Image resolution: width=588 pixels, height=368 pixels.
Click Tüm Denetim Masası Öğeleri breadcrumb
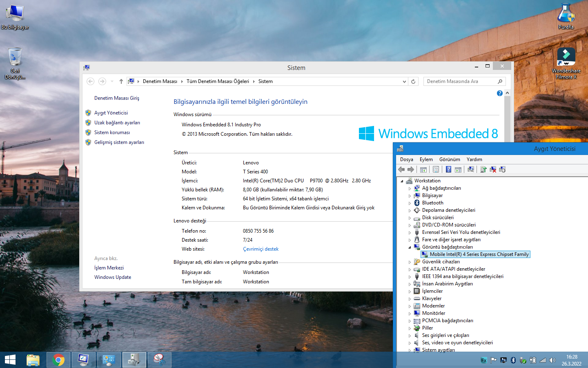point(218,81)
